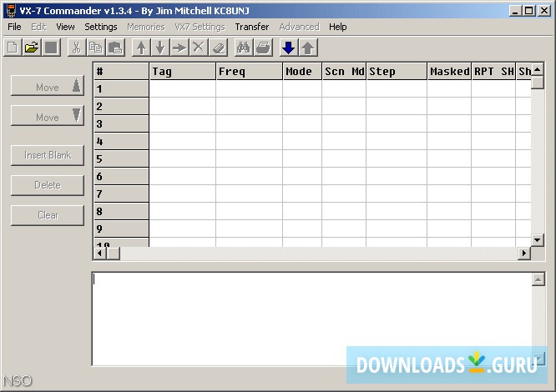Open the Help menu
Image resolution: width=556 pixels, height=392 pixels.
337,27
